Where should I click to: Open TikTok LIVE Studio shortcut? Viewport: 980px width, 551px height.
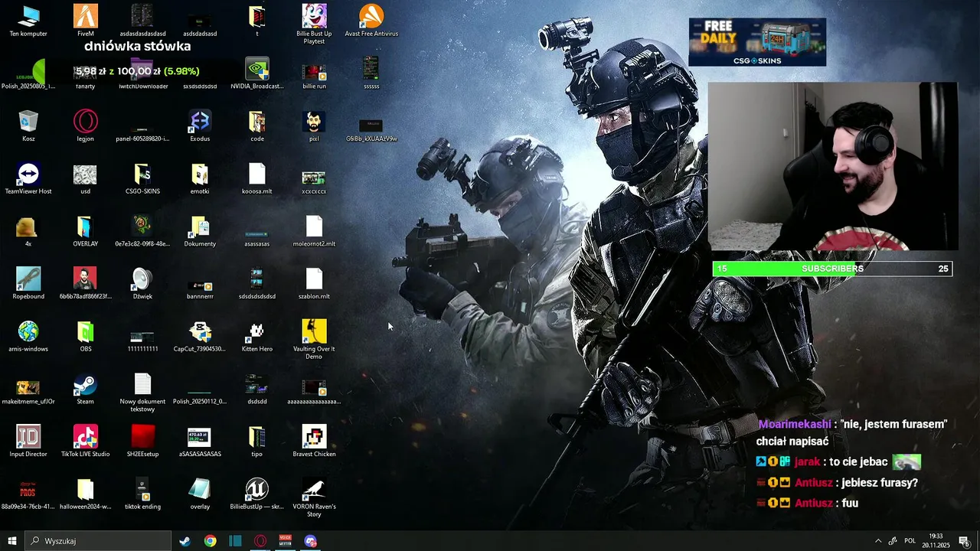click(x=86, y=441)
